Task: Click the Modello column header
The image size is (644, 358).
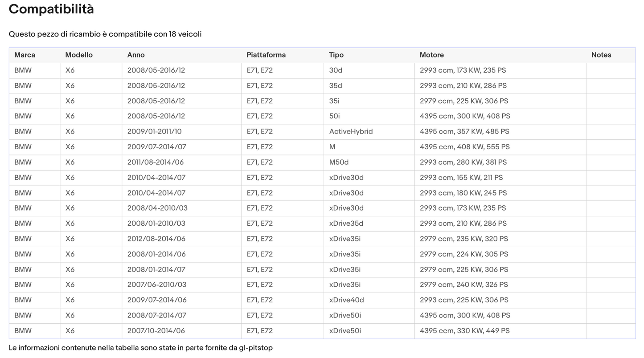Action: tap(79, 55)
